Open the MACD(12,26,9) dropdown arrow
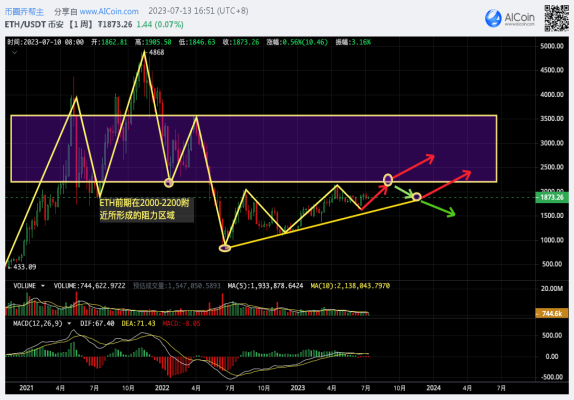574x400 pixels. [x=69, y=324]
